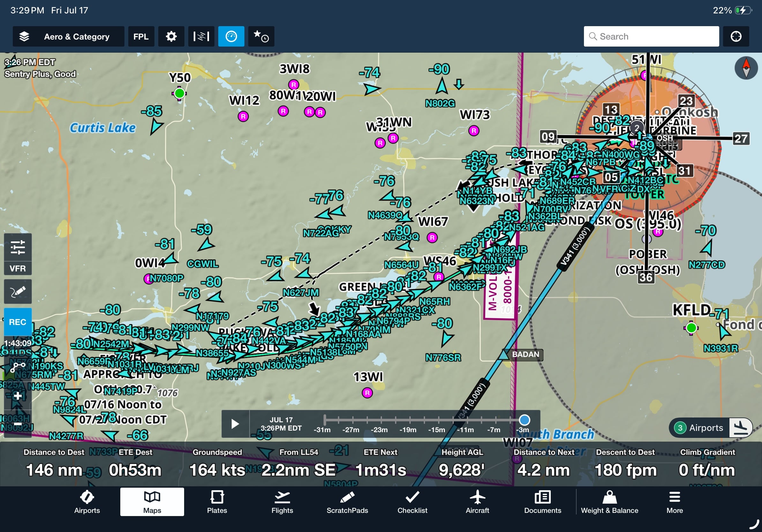Tap the From LL54 instrument readout
The height and width of the screenshot is (532, 762).
pos(299,463)
